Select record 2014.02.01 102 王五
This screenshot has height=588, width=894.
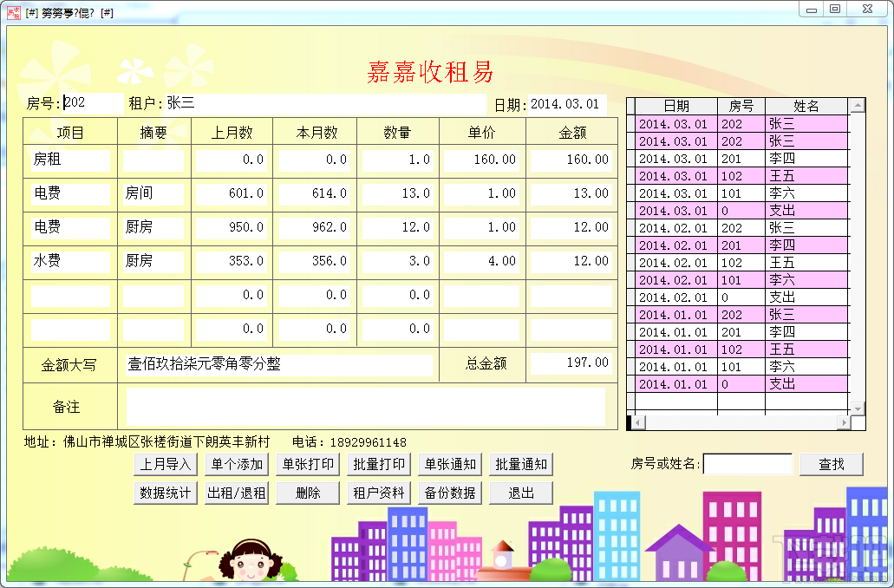741,263
